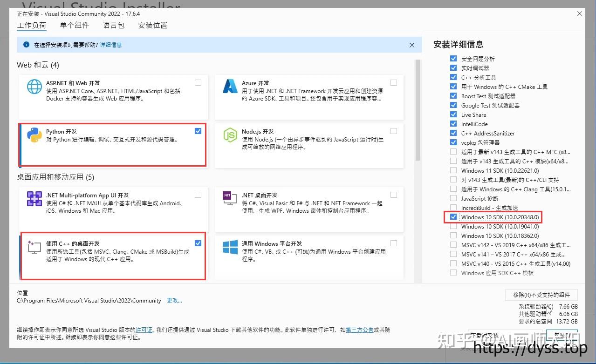Image resolution: width=596 pixels, height=364 pixels.
Task: Check MSVC v142 - VS 2019 C++ tools
Action: tap(453, 245)
